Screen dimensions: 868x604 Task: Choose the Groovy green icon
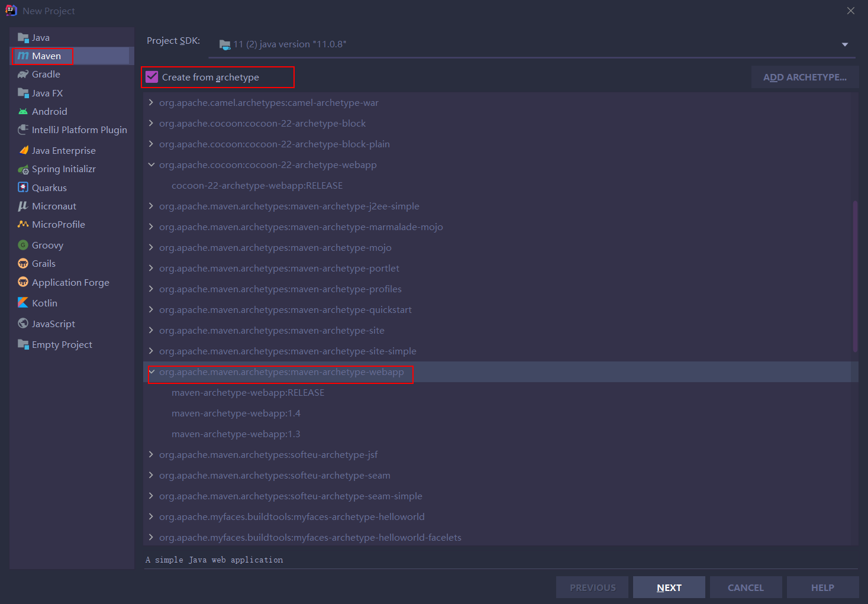coord(23,245)
